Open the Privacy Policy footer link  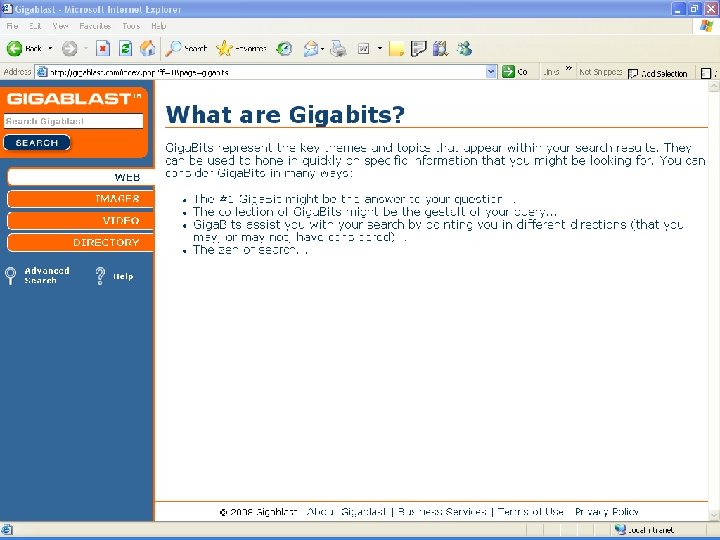tap(607, 512)
